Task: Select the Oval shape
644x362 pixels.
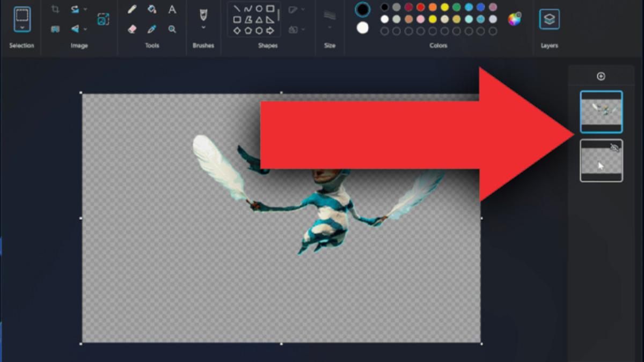Action: (259, 9)
